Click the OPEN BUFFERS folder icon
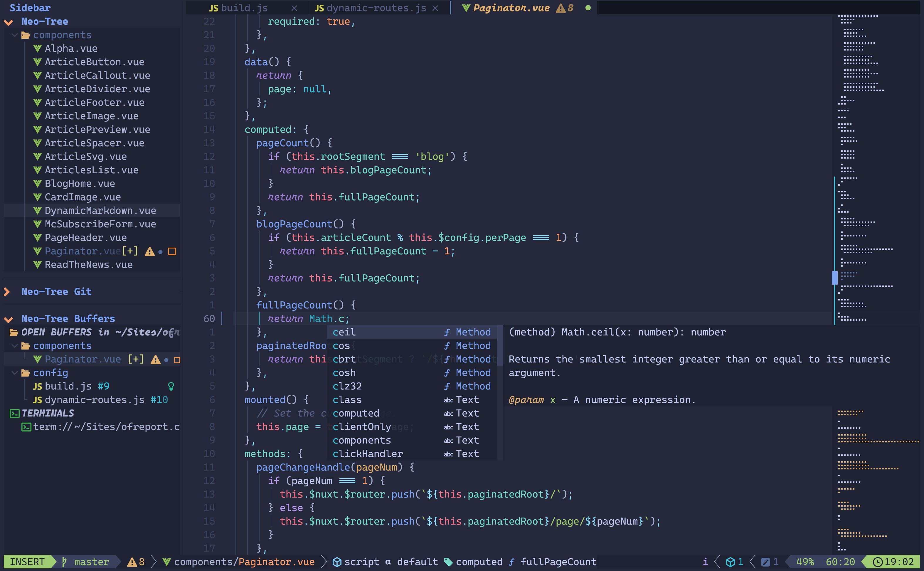924x571 pixels. [14, 333]
